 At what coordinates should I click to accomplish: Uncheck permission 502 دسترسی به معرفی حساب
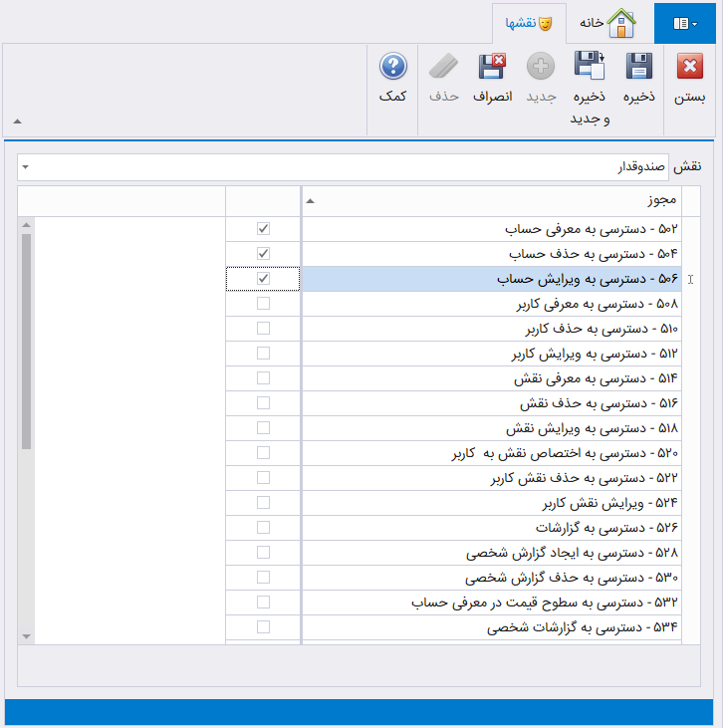[x=263, y=229]
